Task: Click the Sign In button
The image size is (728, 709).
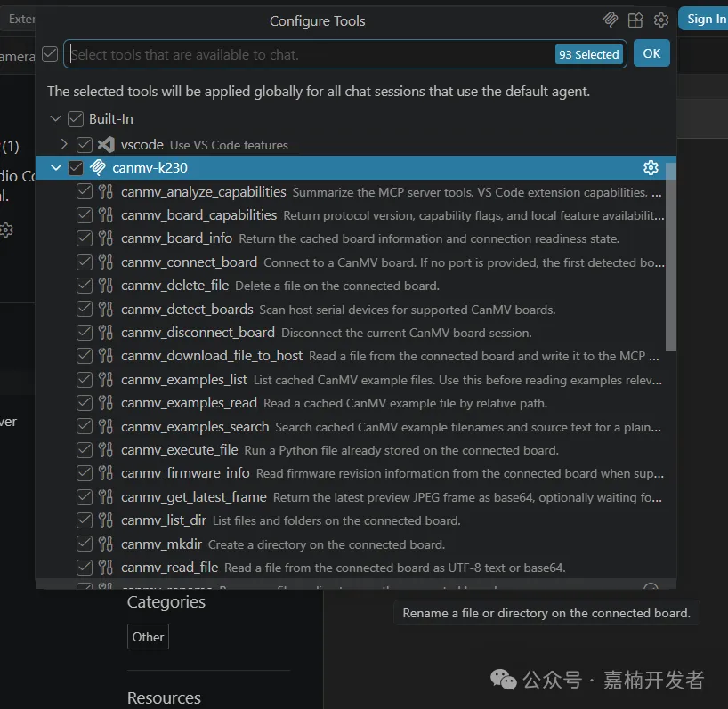Action: [x=704, y=19]
